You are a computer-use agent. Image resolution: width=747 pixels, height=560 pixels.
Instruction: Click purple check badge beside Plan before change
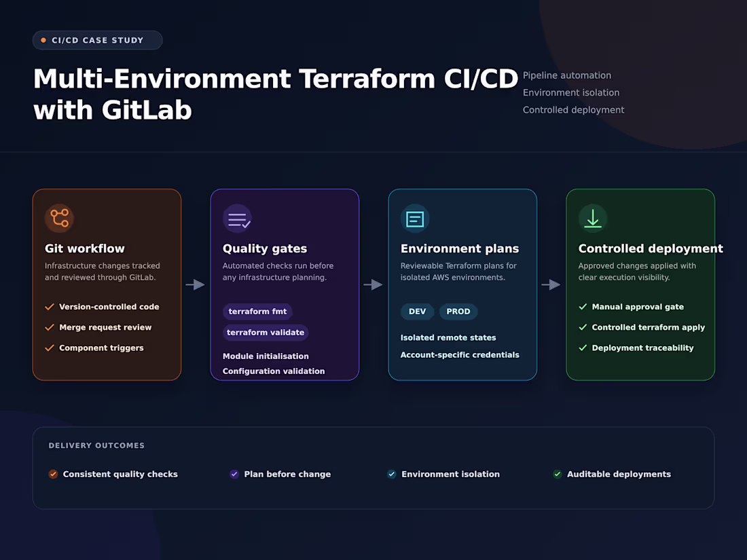point(234,474)
